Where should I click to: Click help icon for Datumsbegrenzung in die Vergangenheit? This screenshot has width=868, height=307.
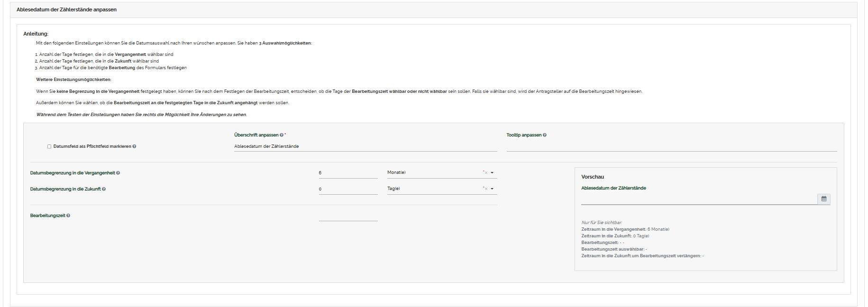(x=118, y=173)
